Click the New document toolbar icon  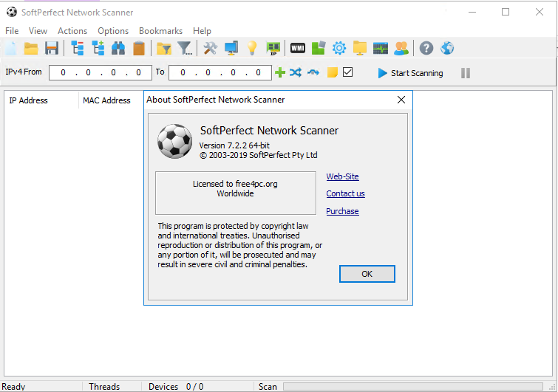pos(10,48)
